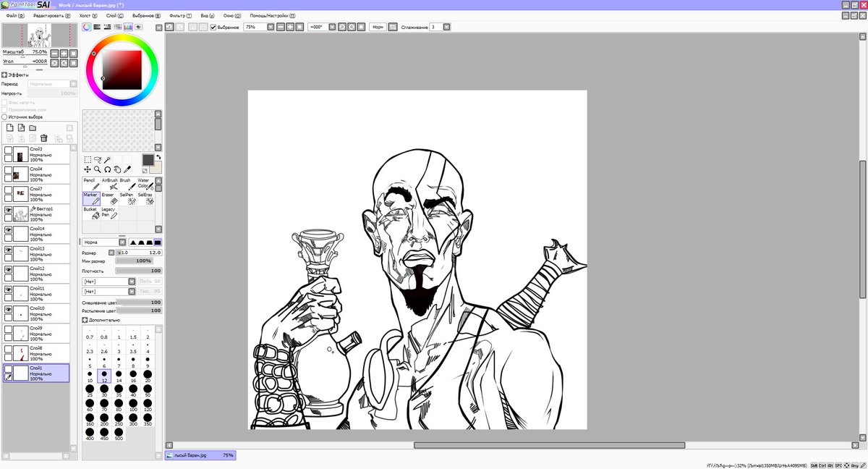Select the Marker tool
This screenshot has width=868, height=469.
click(91, 198)
